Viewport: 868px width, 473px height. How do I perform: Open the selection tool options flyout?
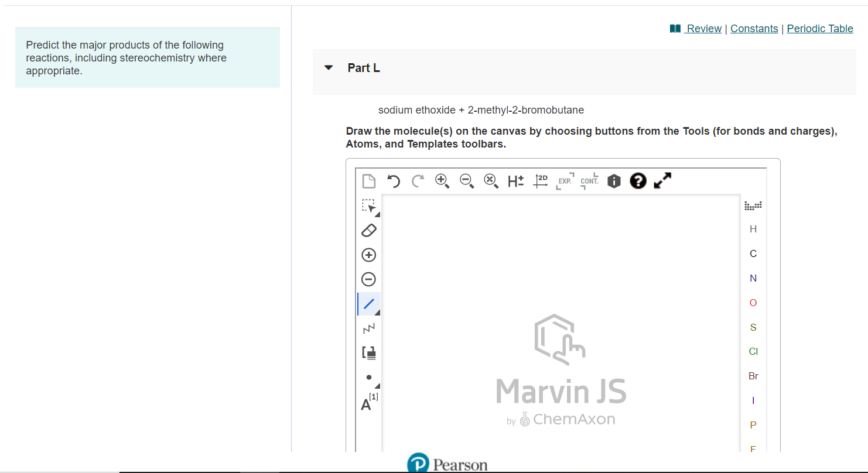point(377,212)
